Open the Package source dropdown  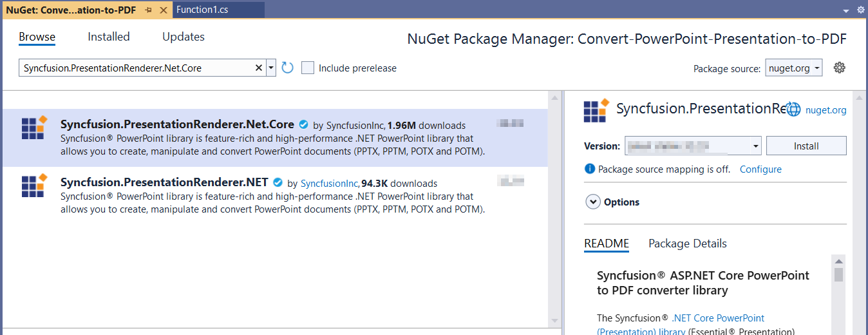pyautogui.click(x=794, y=68)
